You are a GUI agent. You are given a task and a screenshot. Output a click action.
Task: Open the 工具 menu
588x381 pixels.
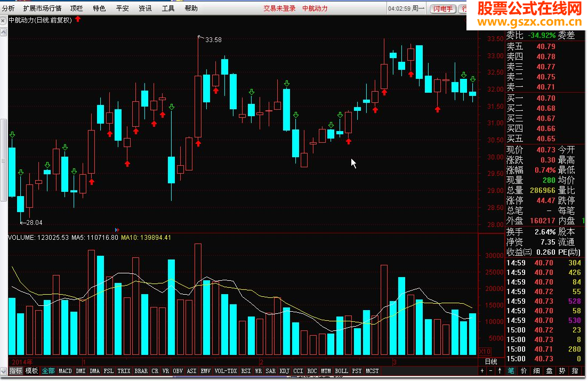(168, 8)
